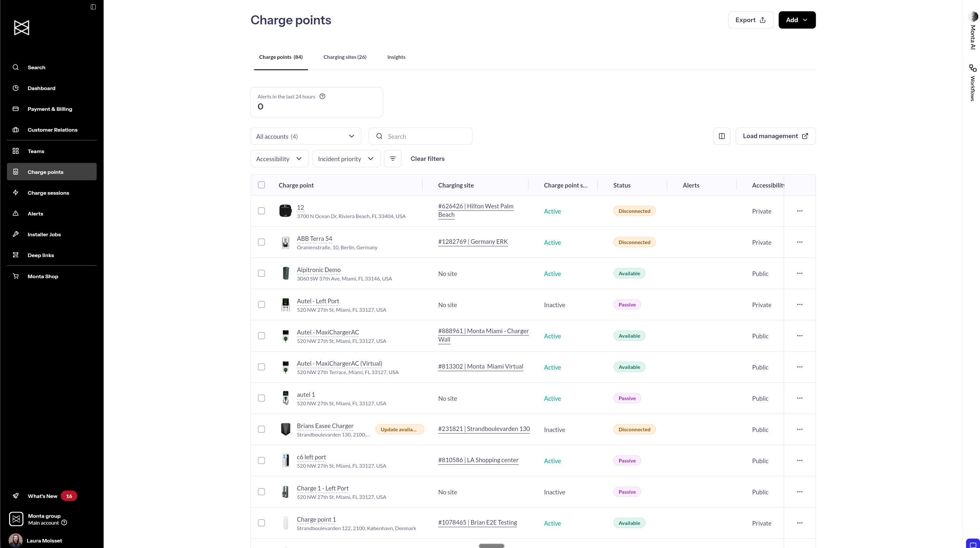The height and width of the screenshot is (548, 980).
Task: Focus the charge points Search field
Action: pyautogui.click(x=420, y=136)
